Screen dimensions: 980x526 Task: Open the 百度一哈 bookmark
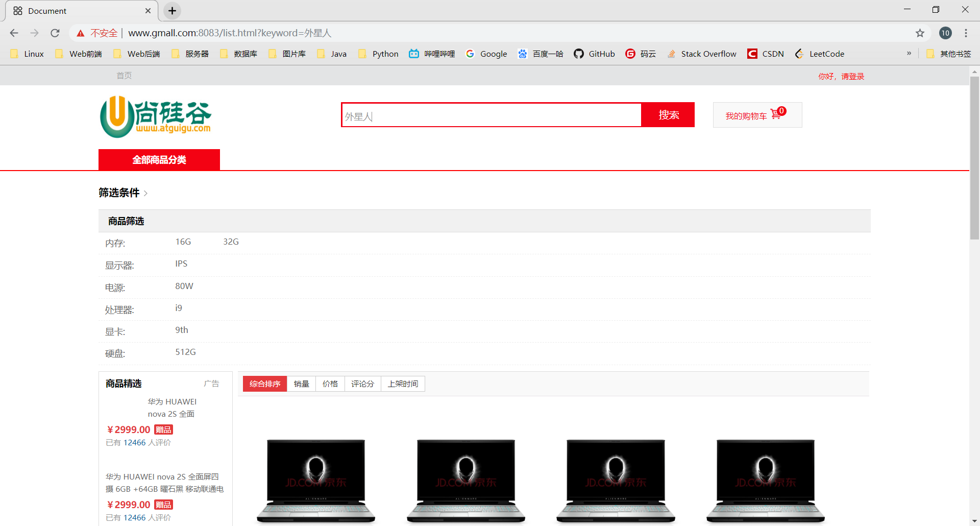(x=541, y=54)
